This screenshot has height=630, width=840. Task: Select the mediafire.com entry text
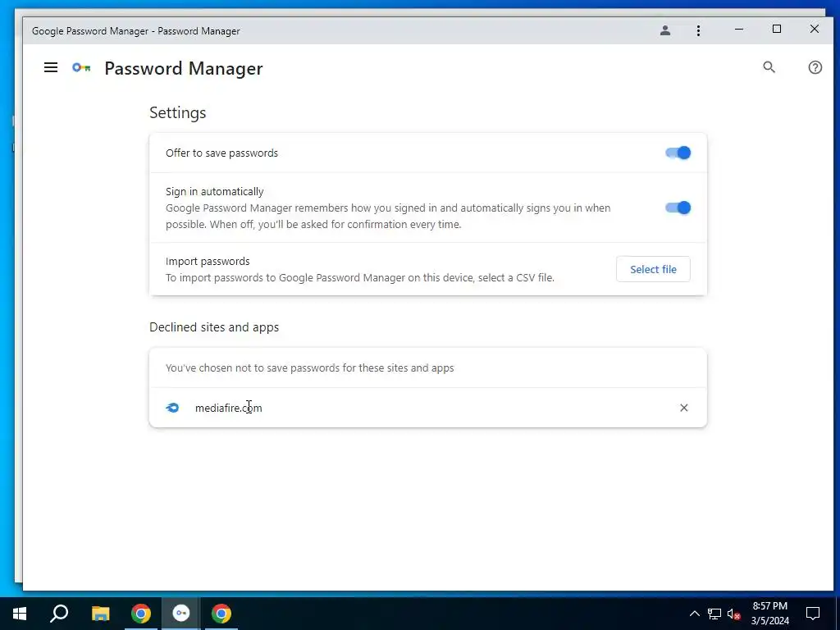[228, 408]
